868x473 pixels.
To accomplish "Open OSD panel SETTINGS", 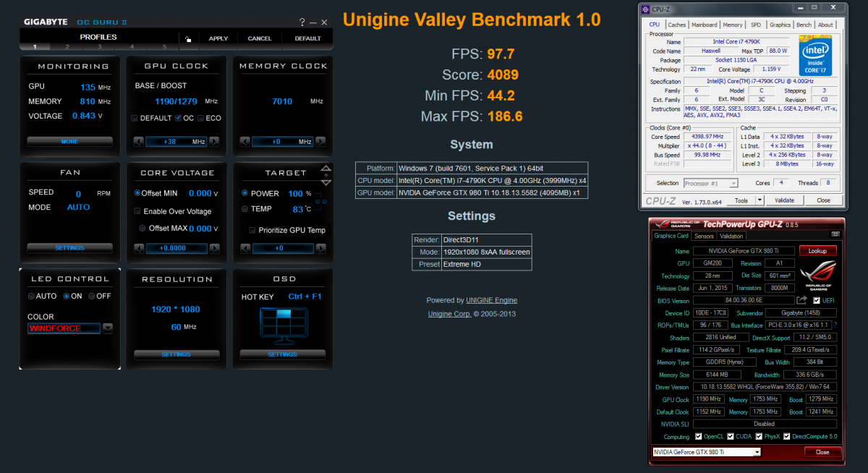I will (x=283, y=354).
